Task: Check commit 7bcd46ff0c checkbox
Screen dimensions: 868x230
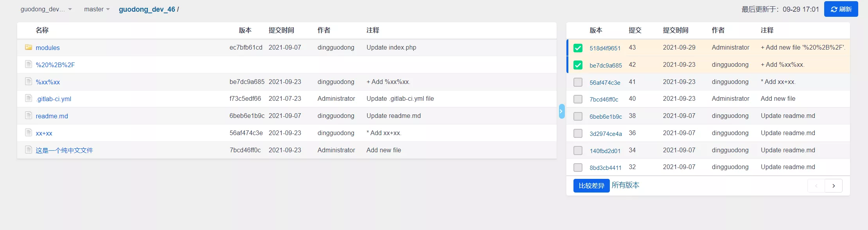Action: tap(578, 99)
